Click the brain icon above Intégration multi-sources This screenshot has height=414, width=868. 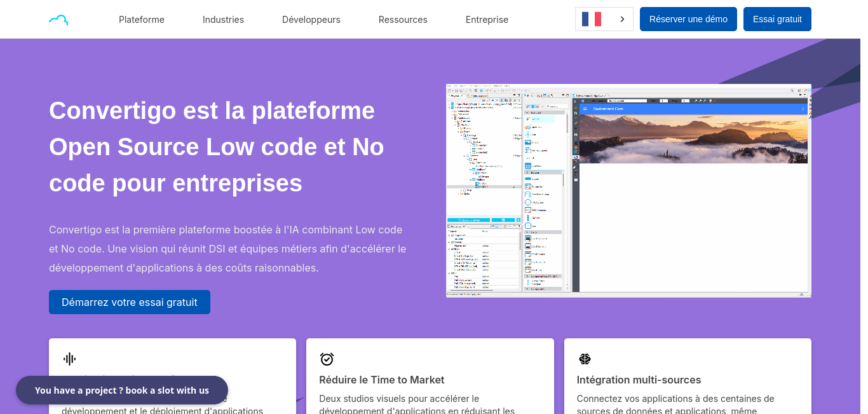coord(585,359)
